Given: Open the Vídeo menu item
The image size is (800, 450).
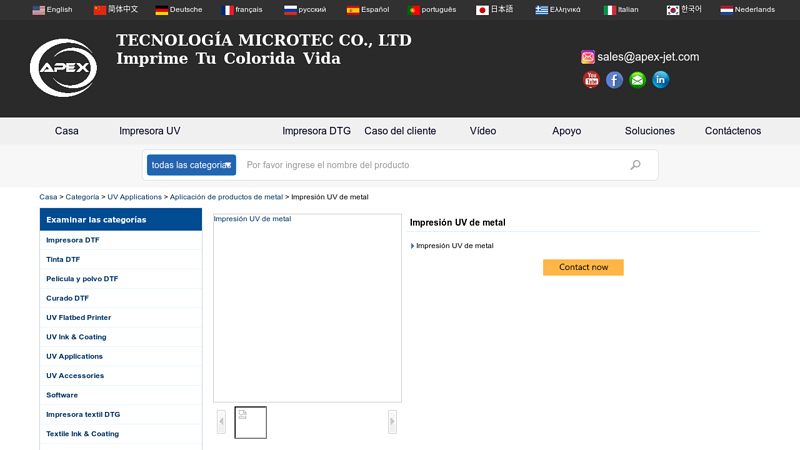Looking at the screenshot, I should [x=483, y=131].
